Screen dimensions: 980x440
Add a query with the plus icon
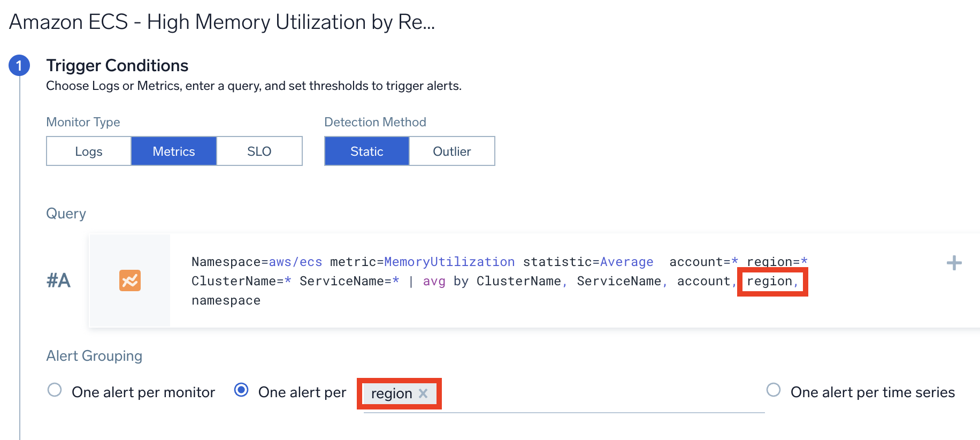[x=954, y=263]
